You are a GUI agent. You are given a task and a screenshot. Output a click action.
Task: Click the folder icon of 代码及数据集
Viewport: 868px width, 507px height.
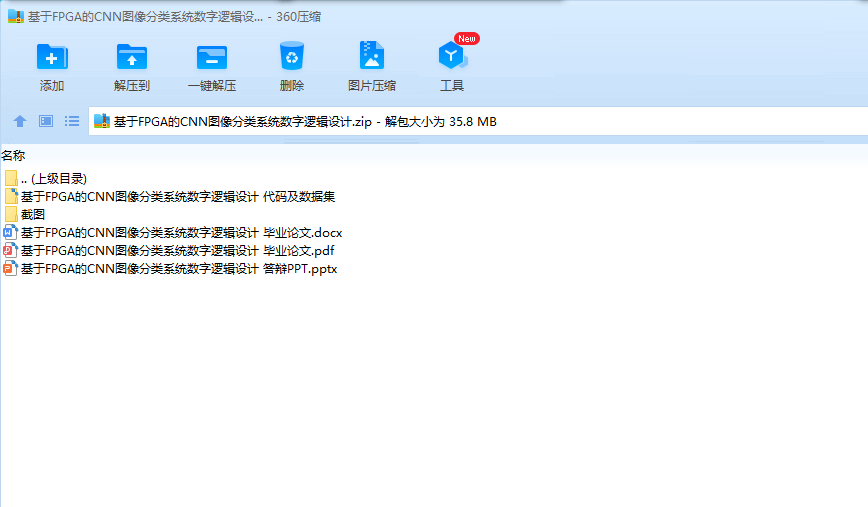(11, 196)
